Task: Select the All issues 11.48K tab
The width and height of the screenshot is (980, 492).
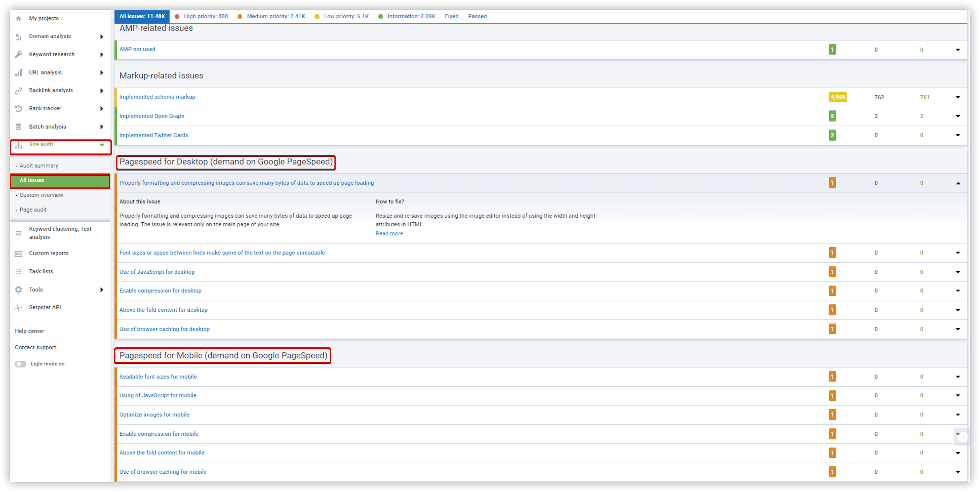Action: click(x=142, y=16)
